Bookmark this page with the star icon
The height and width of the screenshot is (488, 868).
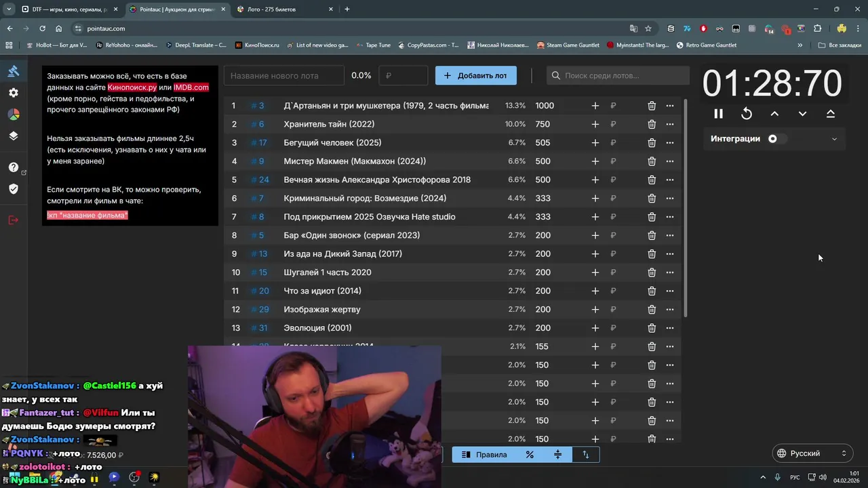[648, 28]
